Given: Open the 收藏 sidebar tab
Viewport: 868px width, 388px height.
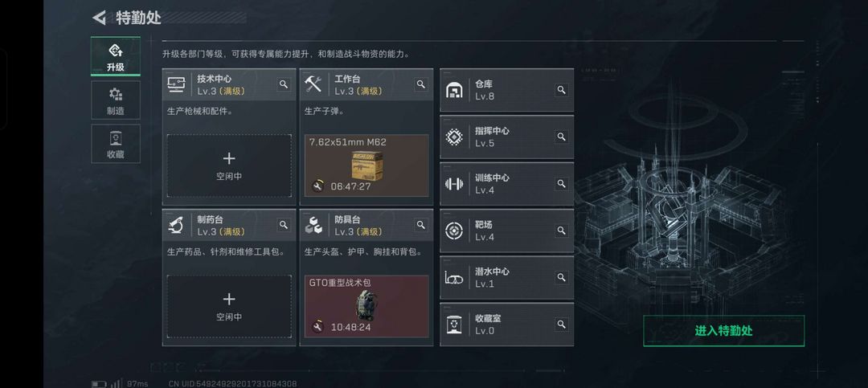Looking at the screenshot, I should click(x=115, y=144).
